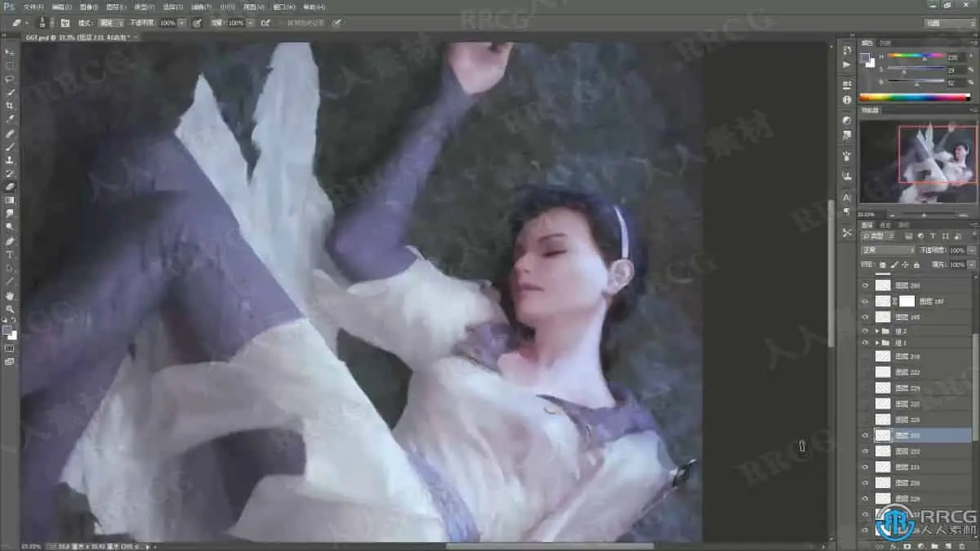Open flow slider arrow in options bar
The image size is (980, 551).
click(x=250, y=23)
